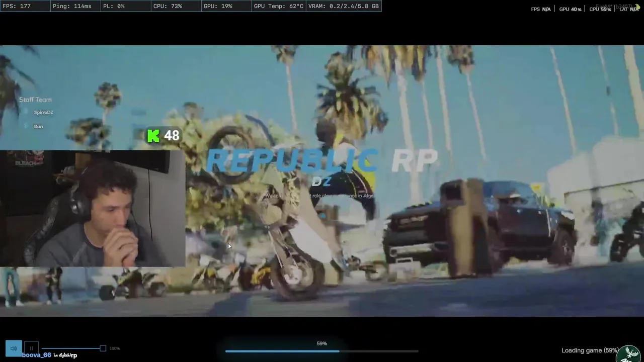This screenshot has height=362, width=644.
Task: Click the Staff Team heading
Action: pyautogui.click(x=35, y=100)
